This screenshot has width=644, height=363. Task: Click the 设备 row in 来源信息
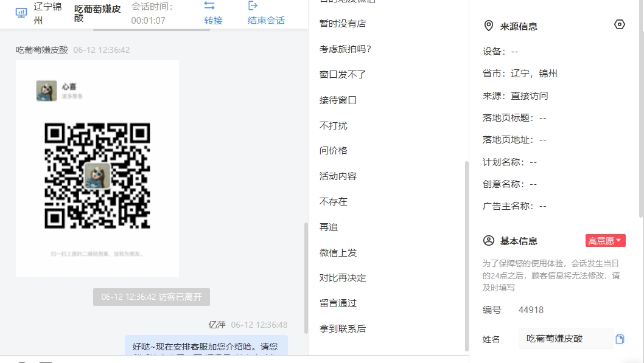[x=501, y=52]
